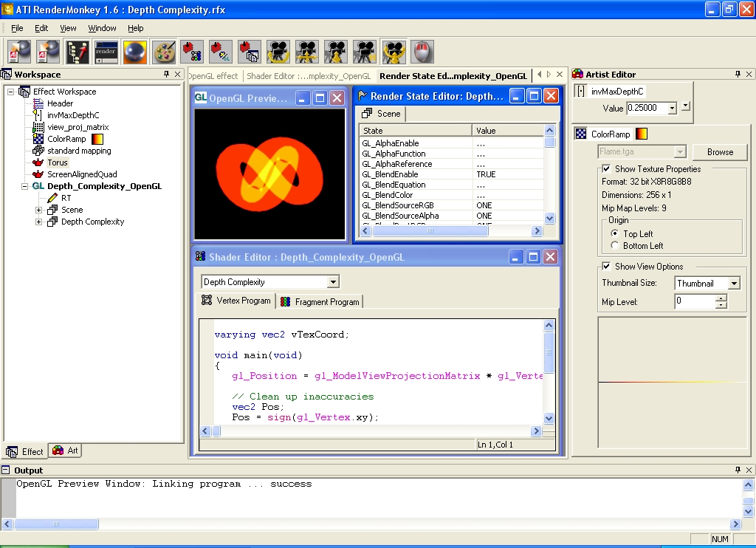Switch to the Shader Editor document tab
Screen dimensions: 756x548
click(309, 76)
